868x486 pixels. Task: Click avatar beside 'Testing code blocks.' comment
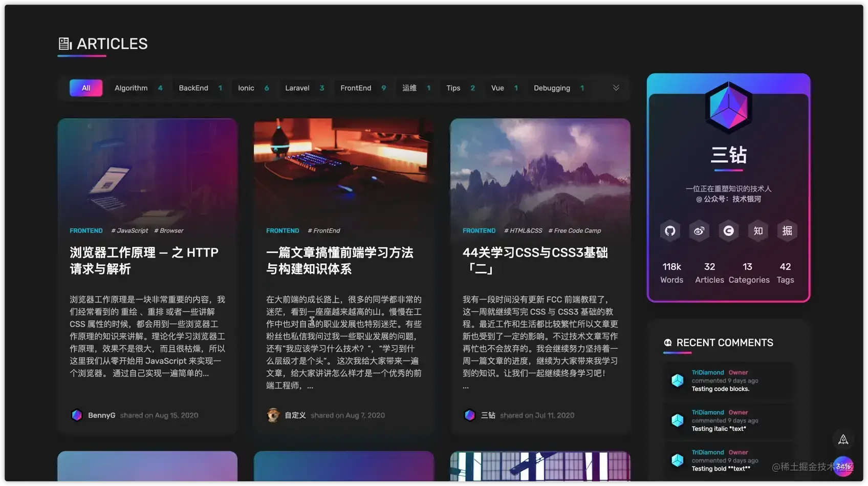678,381
